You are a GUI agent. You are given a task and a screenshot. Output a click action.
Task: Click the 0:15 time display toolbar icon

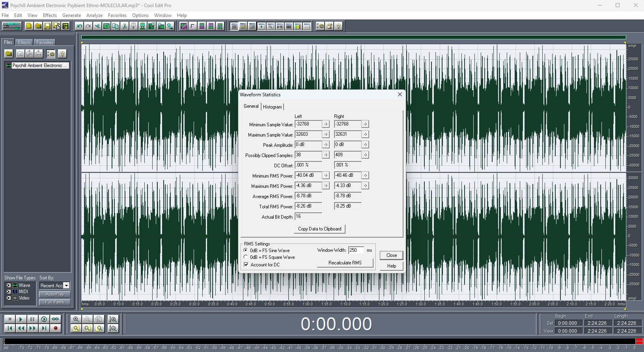(280, 26)
